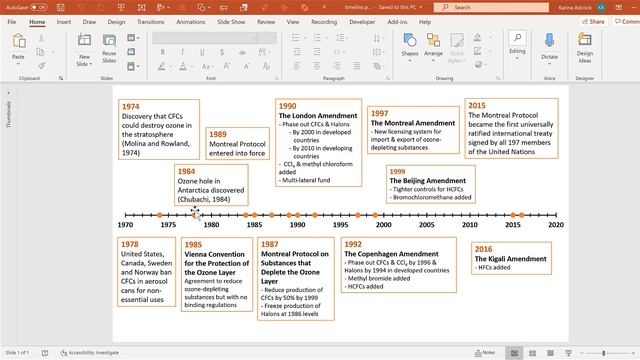Click the Decrease Font Size icon
640x360 pixels.
coord(247,66)
